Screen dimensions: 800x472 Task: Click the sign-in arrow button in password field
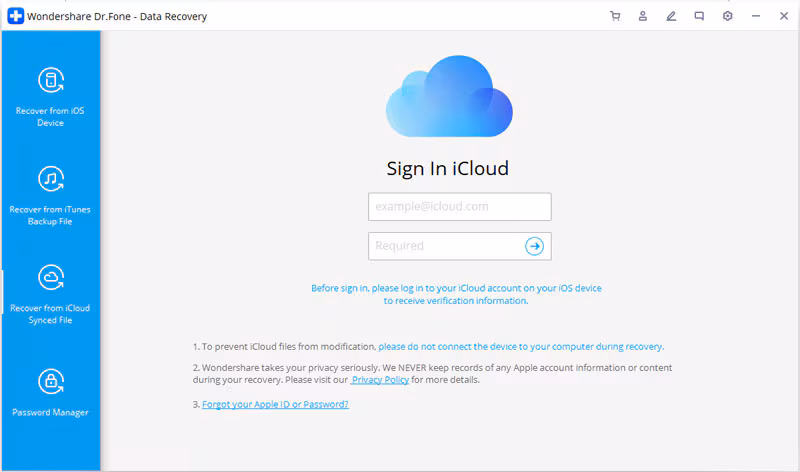(534, 246)
